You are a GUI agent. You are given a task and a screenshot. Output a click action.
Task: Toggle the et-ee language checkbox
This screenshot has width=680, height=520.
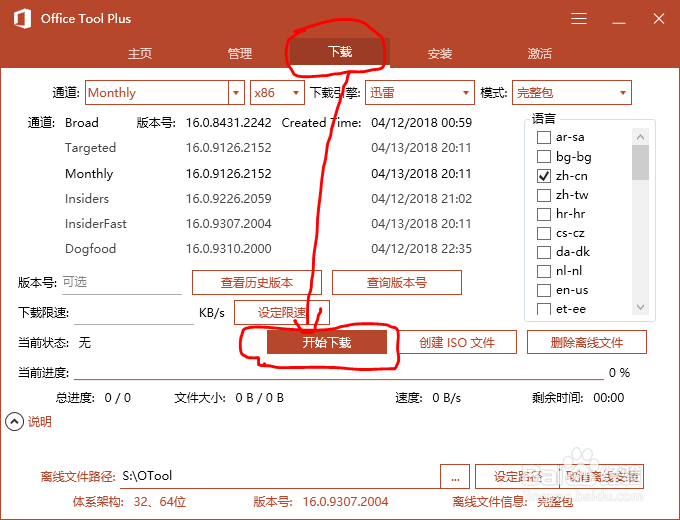pos(544,309)
